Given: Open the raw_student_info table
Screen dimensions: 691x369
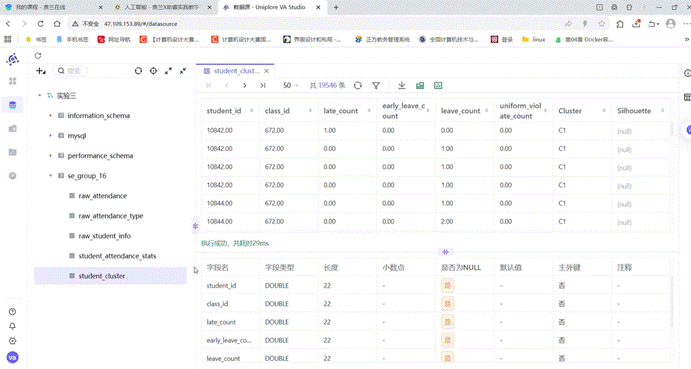Looking at the screenshot, I should tap(104, 236).
